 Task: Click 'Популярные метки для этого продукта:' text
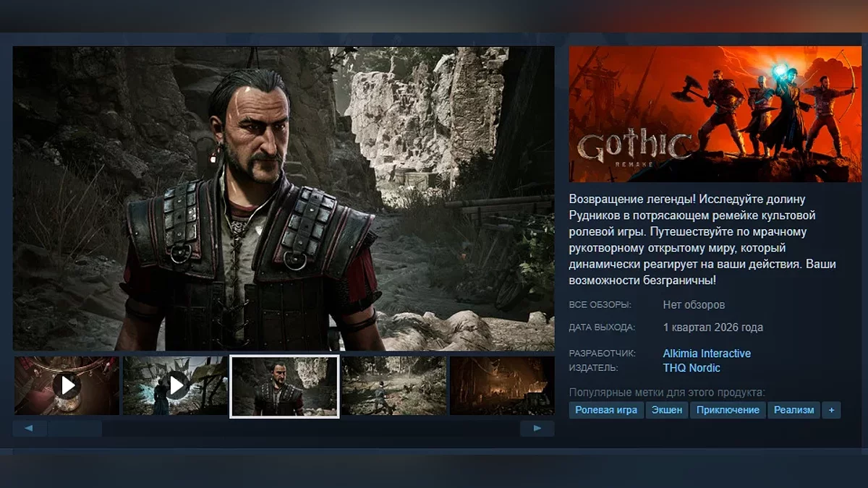pyautogui.click(x=667, y=393)
